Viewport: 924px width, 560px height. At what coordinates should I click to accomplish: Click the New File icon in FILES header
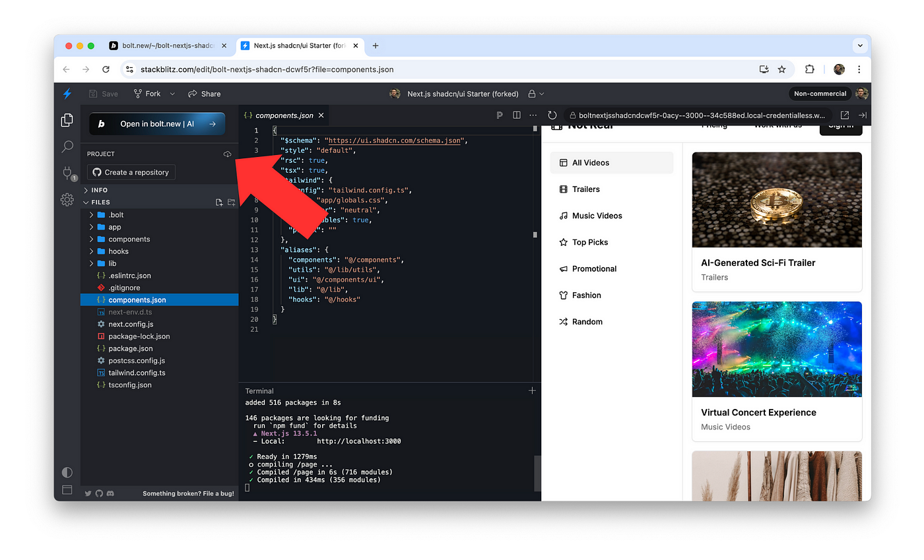click(x=219, y=202)
